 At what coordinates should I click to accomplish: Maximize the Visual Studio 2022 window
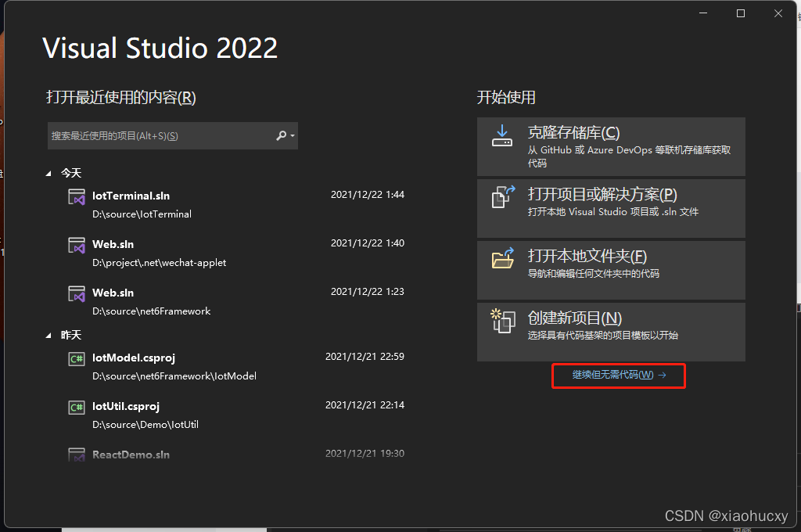tap(741, 13)
